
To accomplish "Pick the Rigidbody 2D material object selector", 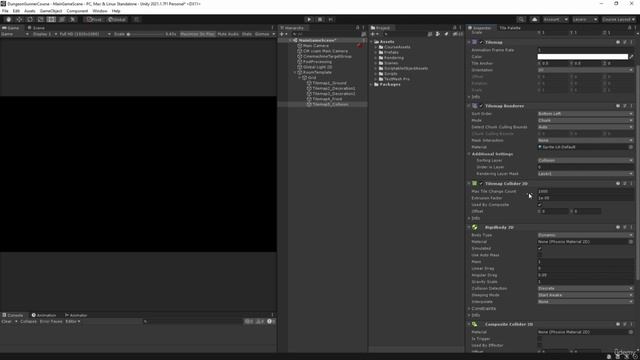I will [631, 242].
